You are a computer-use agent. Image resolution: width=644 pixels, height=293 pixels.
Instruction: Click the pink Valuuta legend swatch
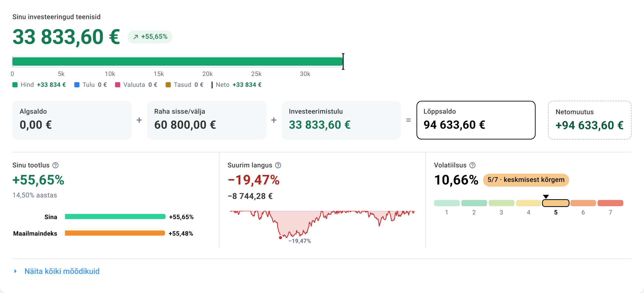tap(118, 85)
